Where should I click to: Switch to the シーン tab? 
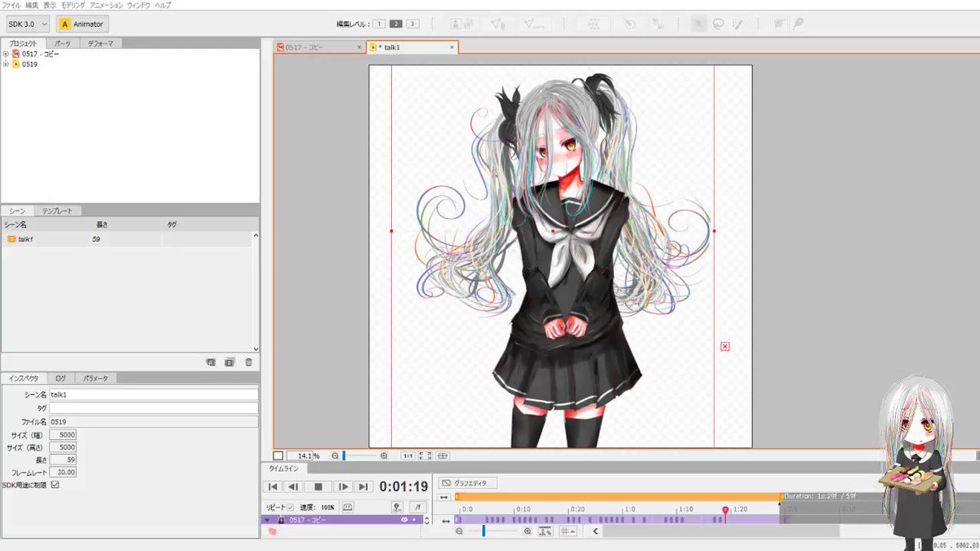point(17,211)
